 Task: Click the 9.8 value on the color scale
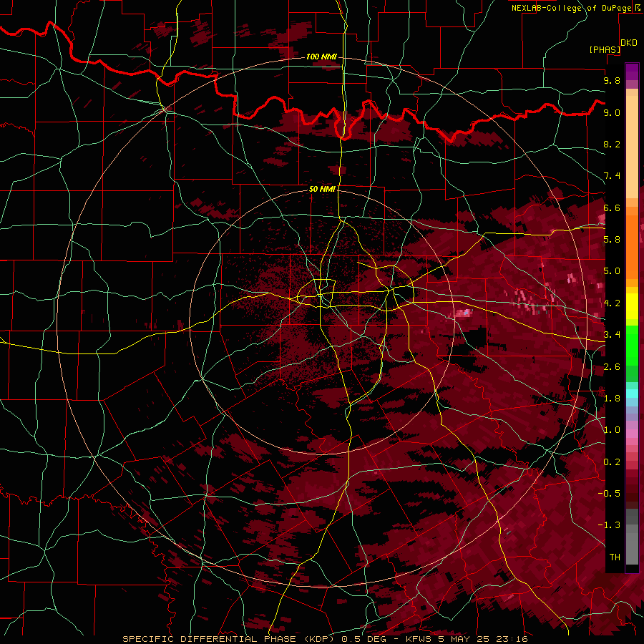coord(612,80)
